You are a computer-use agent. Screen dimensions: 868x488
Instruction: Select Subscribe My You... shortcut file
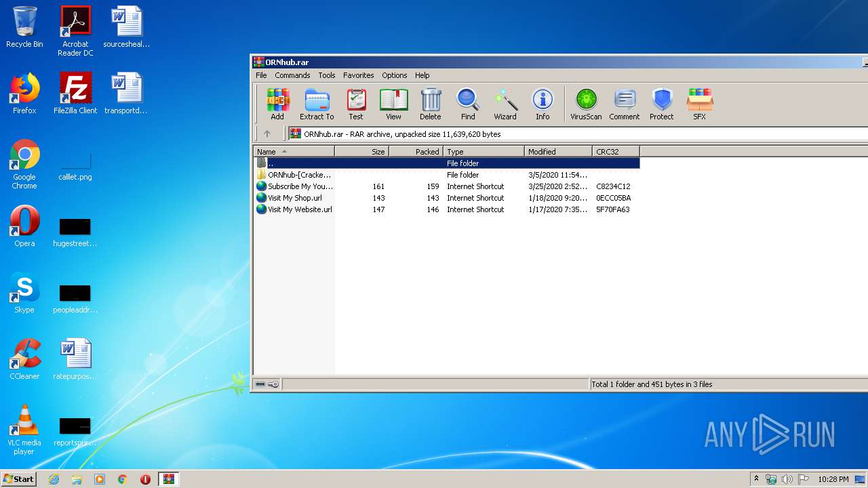click(x=447, y=186)
